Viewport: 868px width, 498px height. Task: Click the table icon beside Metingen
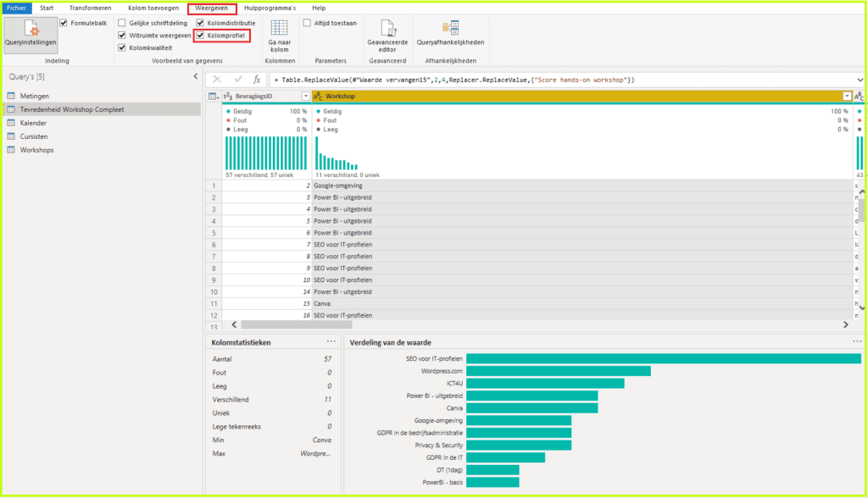(11, 96)
